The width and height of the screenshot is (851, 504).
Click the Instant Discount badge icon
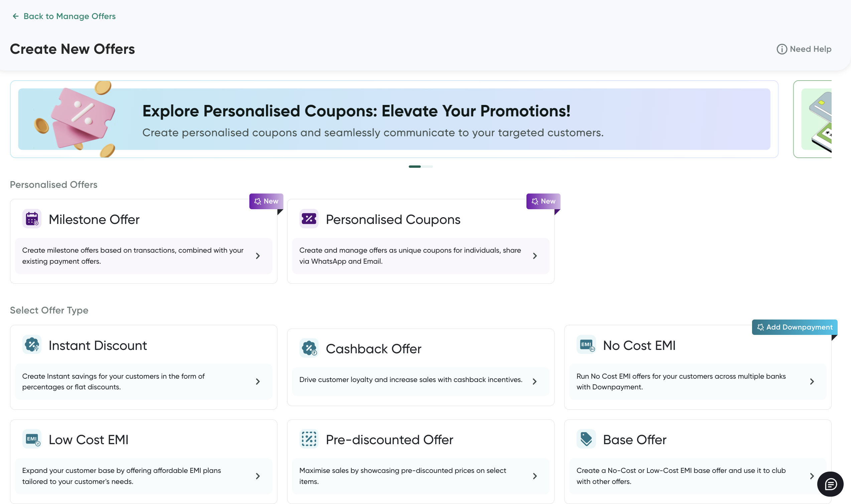click(x=32, y=345)
